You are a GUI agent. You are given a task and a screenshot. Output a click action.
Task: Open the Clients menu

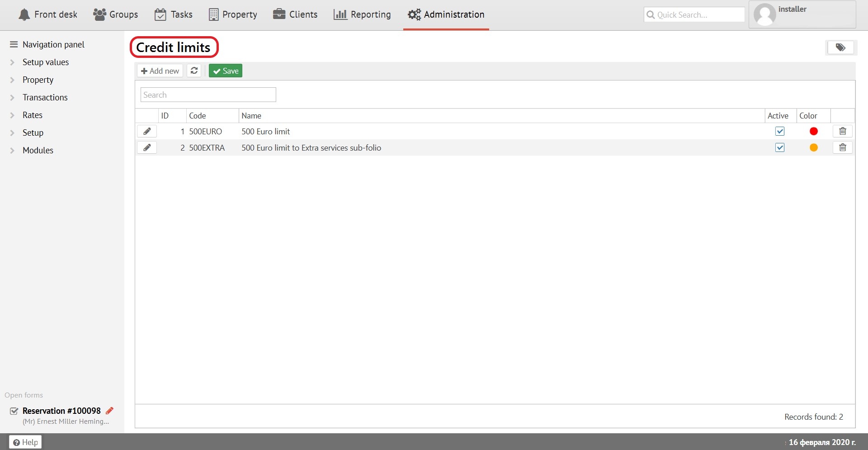(295, 14)
